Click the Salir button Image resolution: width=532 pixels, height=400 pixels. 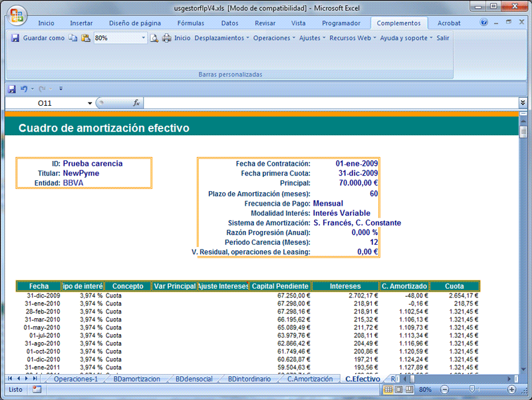[443, 38]
